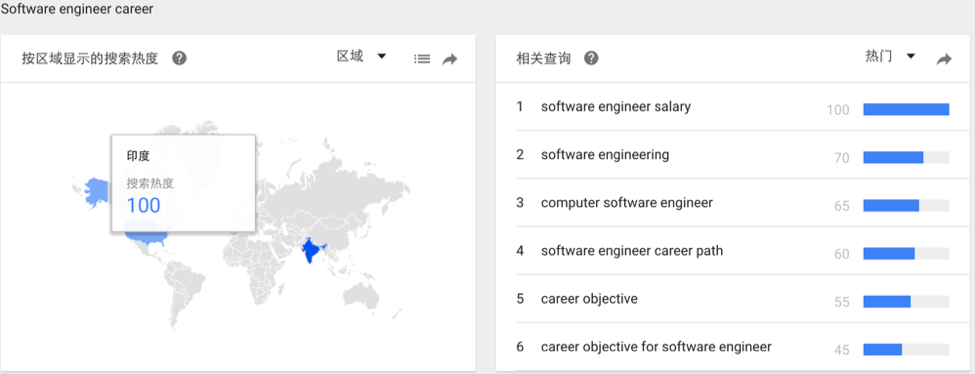Screen dimensions: 975x374
Task: Open 'career objective for software engineer' query
Action: [x=656, y=347]
